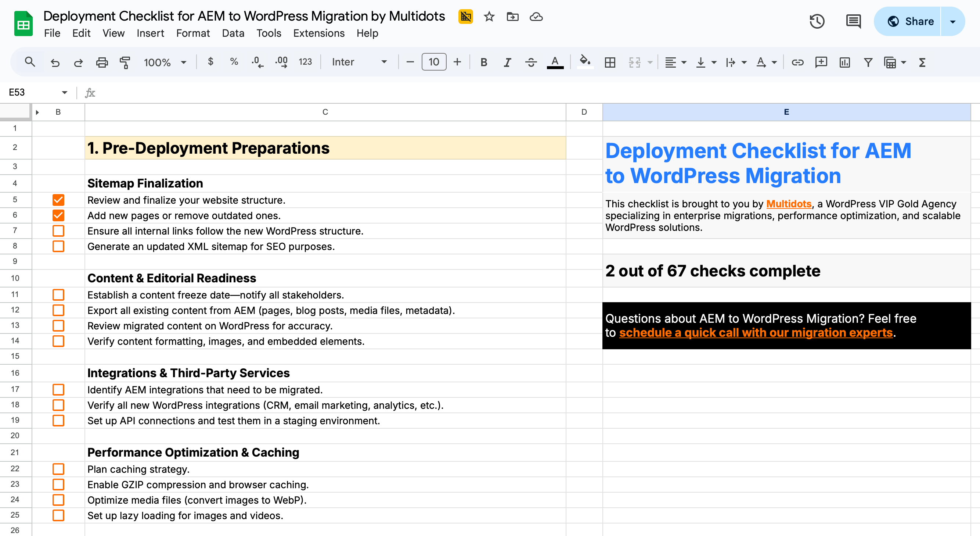The width and height of the screenshot is (980, 536).
Task: Open 'schedule a quick call' link
Action: [756, 332]
